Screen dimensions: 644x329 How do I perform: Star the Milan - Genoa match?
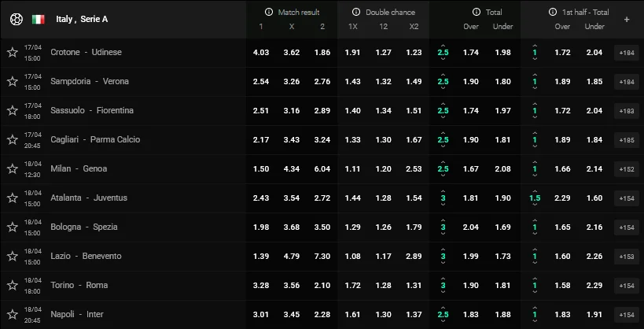point(12,169)
